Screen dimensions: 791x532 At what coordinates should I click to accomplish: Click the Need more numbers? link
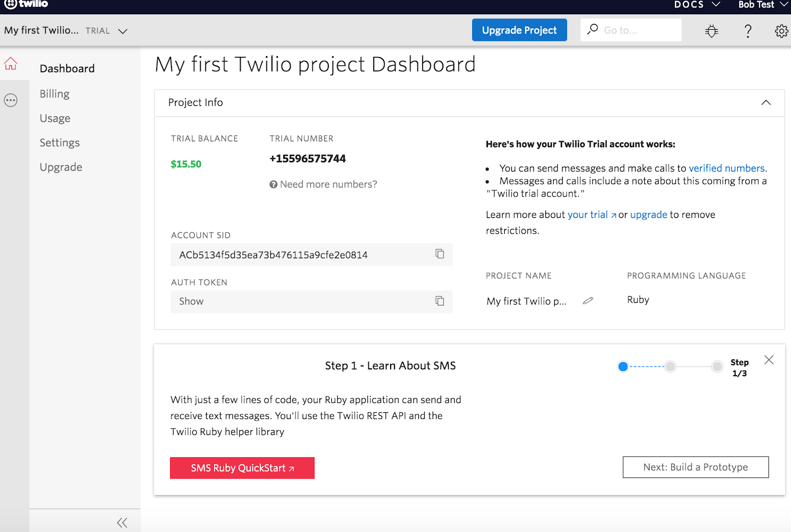[x=328, y=184]
